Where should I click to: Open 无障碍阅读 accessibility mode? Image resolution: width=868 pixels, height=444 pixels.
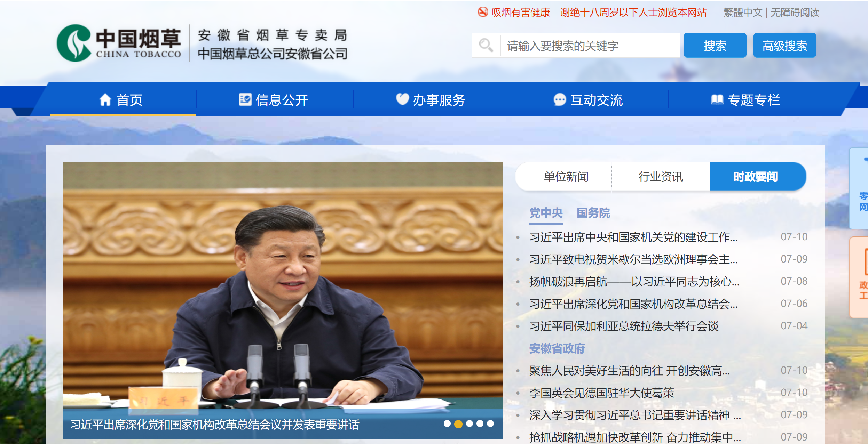point(795,13)
